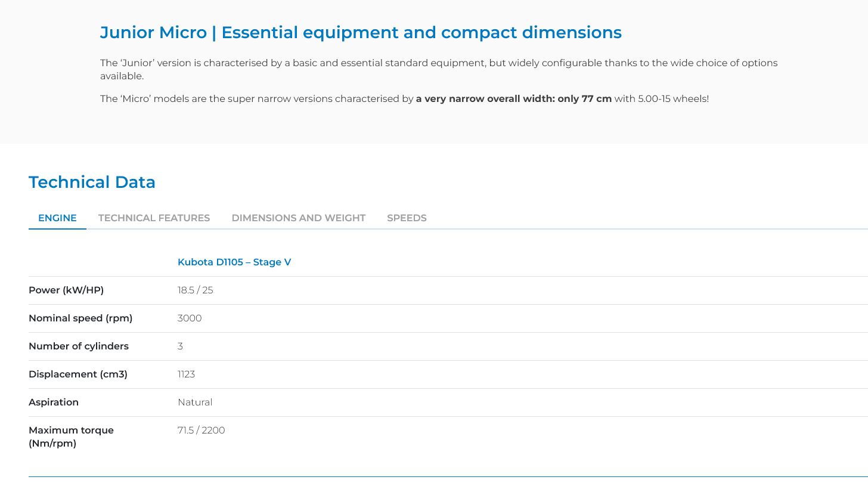
Task: Click the cylinders value 3
Action: 180,346
